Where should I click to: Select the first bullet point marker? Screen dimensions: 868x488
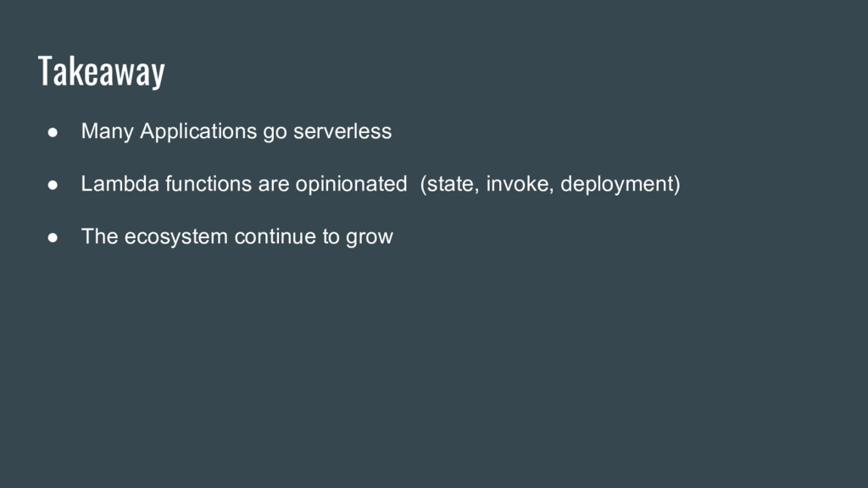click(x=53, y=132)
